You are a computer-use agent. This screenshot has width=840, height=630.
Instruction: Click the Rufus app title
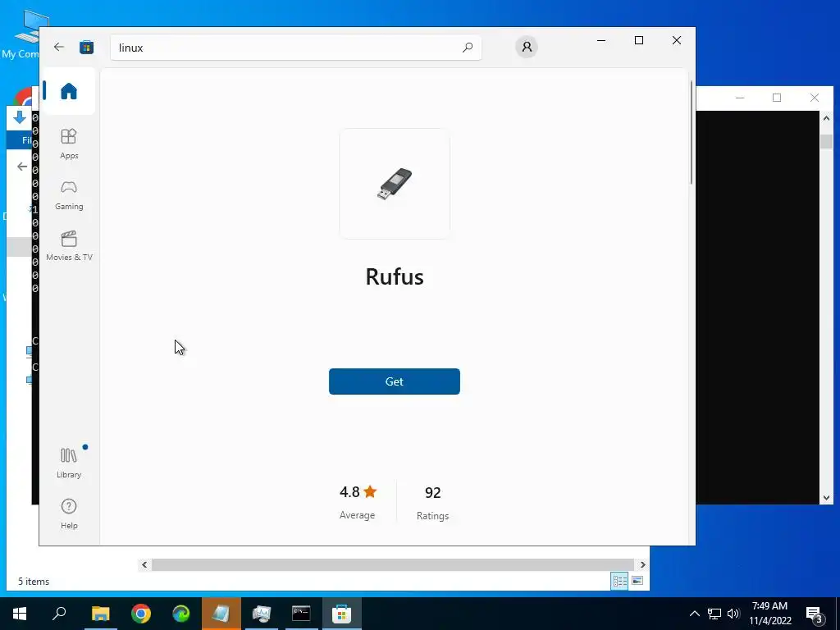click(395, 277)
